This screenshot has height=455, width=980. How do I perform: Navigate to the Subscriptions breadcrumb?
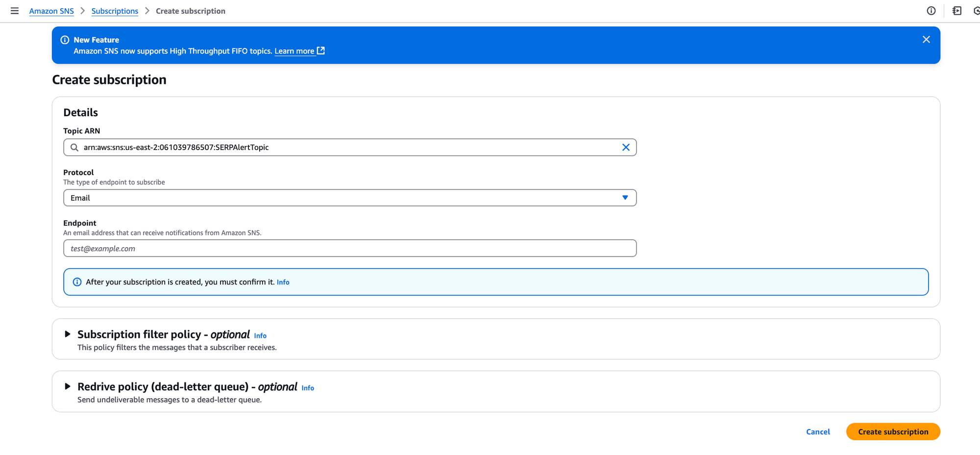point(115,11)
